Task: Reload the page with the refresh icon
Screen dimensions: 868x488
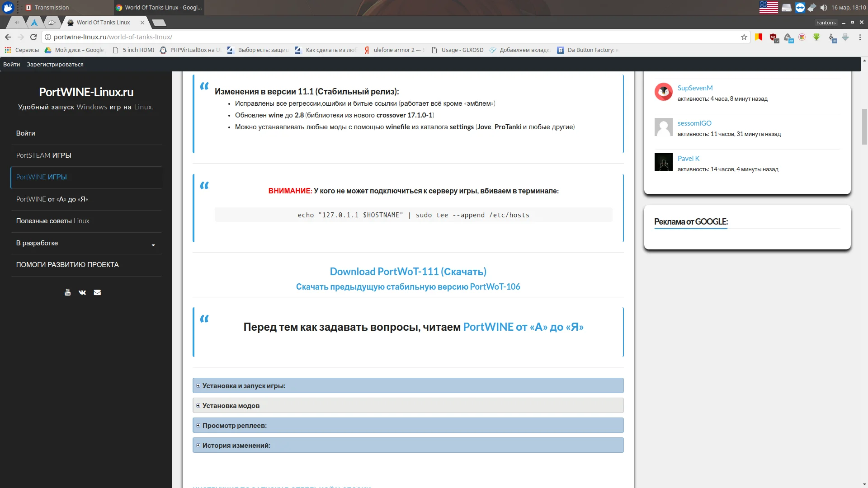Action: pos(33,37)
